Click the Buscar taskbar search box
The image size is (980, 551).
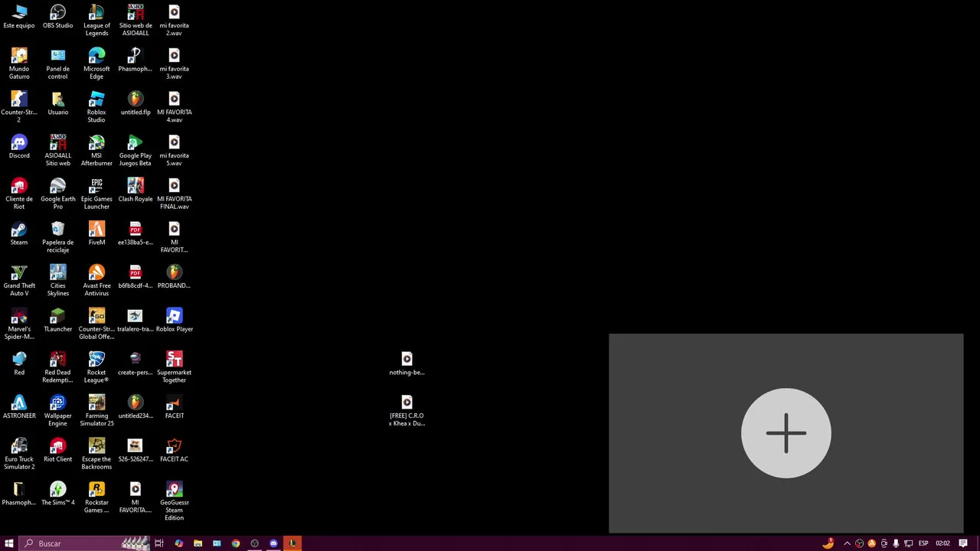[x=84, y=543]
